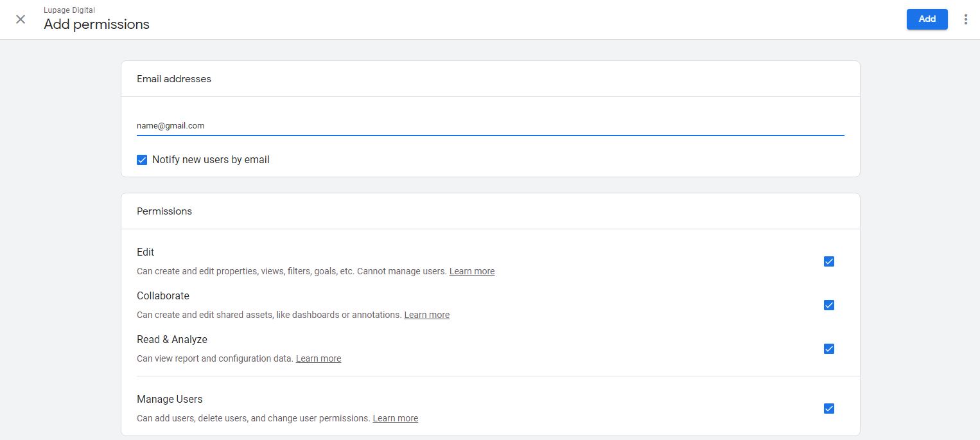Close the Add permissions screen

(21, 19)
